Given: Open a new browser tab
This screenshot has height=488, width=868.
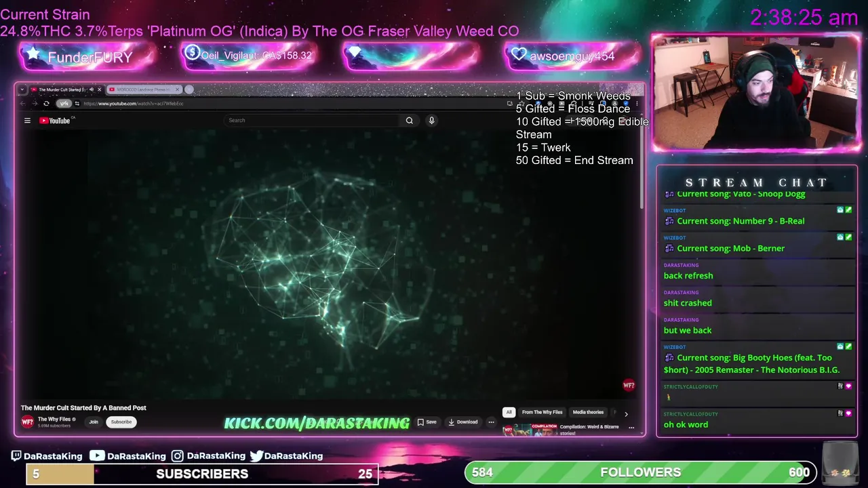Looking at the screenshot, I should (189, 89).
